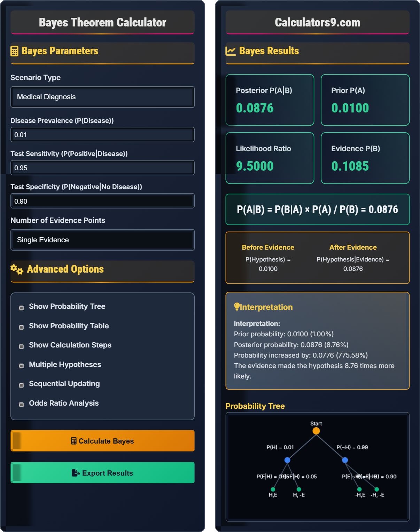Toggle Show Probability Table option

coord(21,327)
